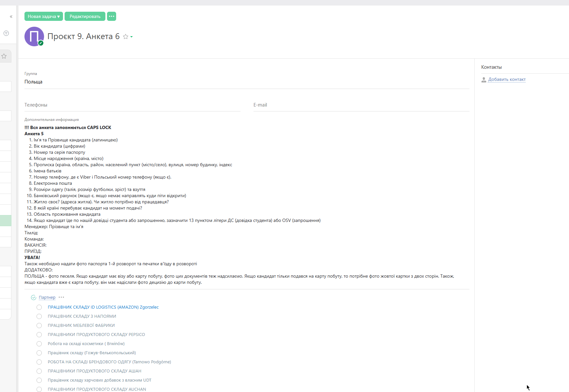Collapse the left sidebar with double chevron
This screenshot has width=569, height=392.
[11, 17]
